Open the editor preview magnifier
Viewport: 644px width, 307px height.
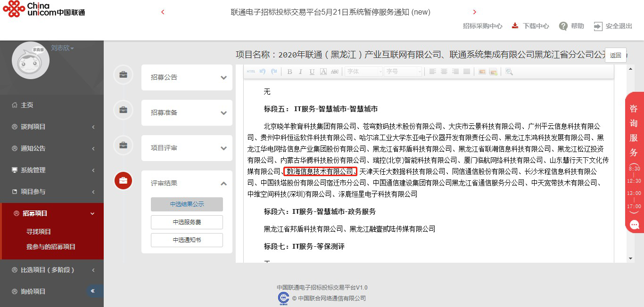509,72
